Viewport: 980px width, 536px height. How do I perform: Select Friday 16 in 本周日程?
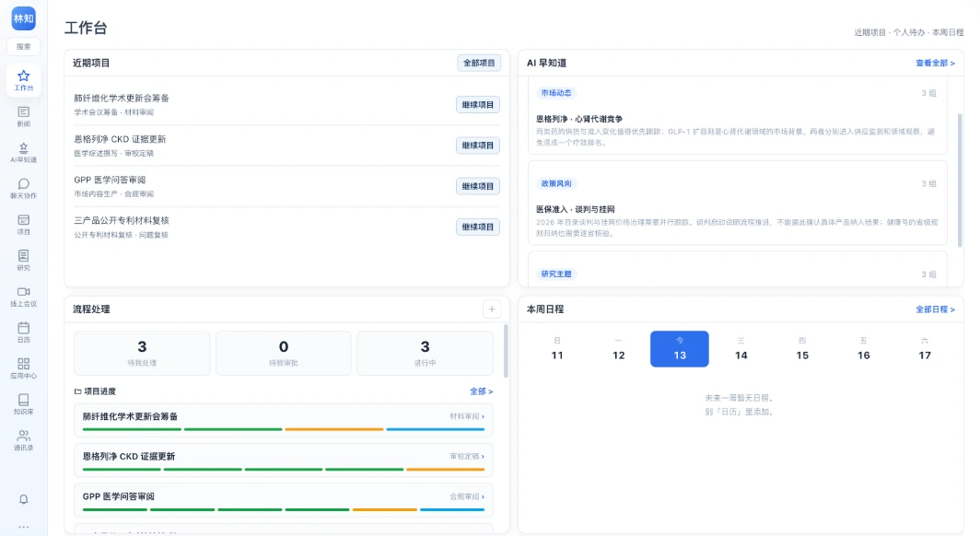[x=863, y=349]
